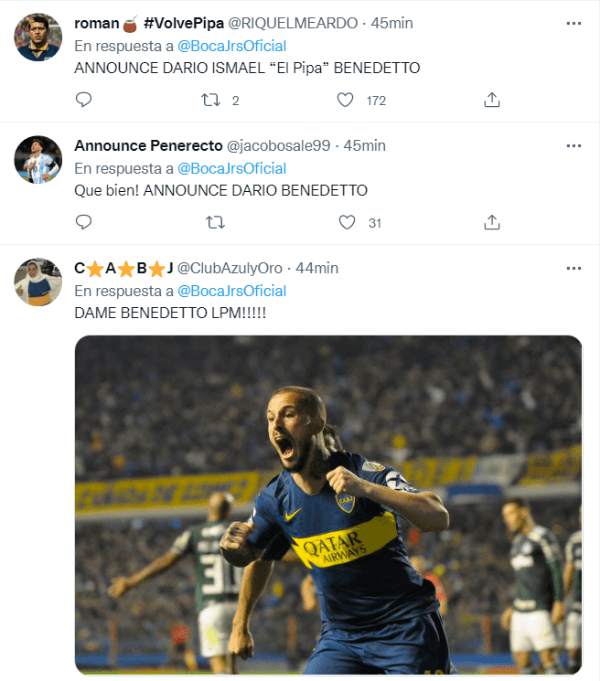Screen dimensions: 600x681
Task: Retweet Announce Penerecto's tweet
Action: 214,222
